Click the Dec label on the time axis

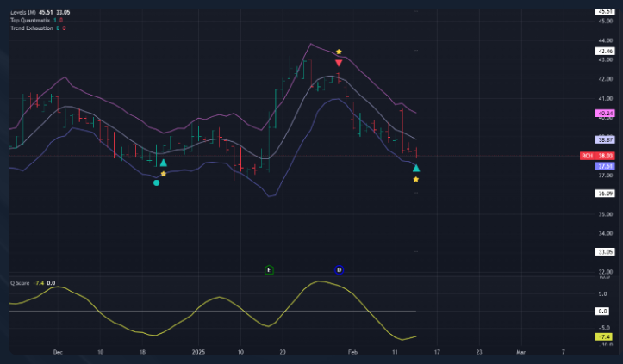pos(58,352)
